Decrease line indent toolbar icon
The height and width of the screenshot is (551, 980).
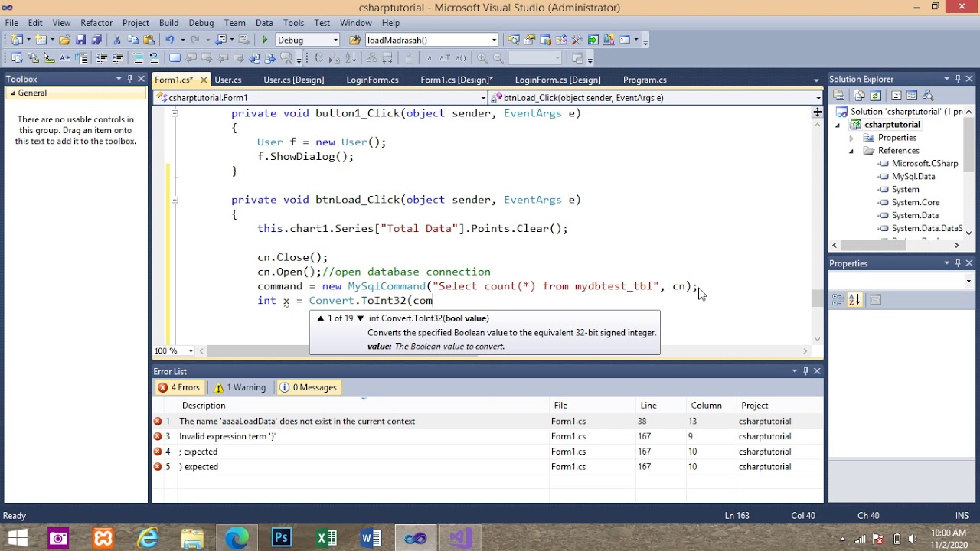coord(102,58)
